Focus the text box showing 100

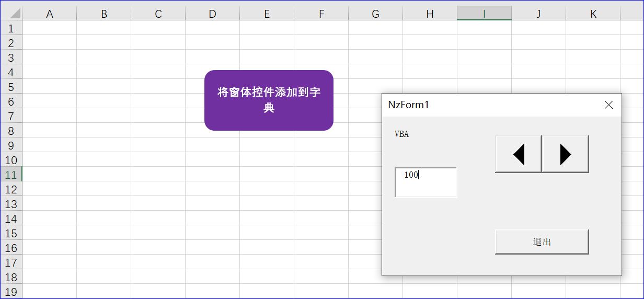425,182
